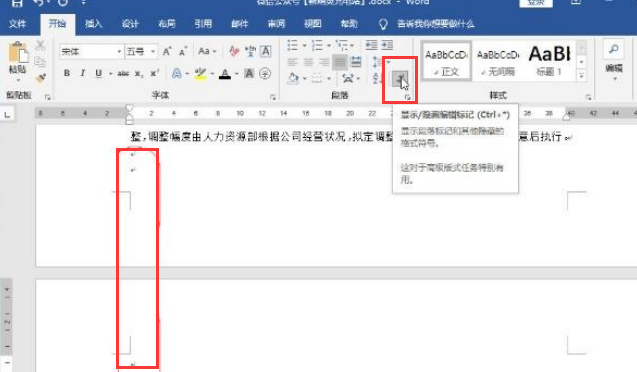Switch to the 引用 tab
This screenshot has width=637, height=372.
pyautogui.click(x=203, y=24)
